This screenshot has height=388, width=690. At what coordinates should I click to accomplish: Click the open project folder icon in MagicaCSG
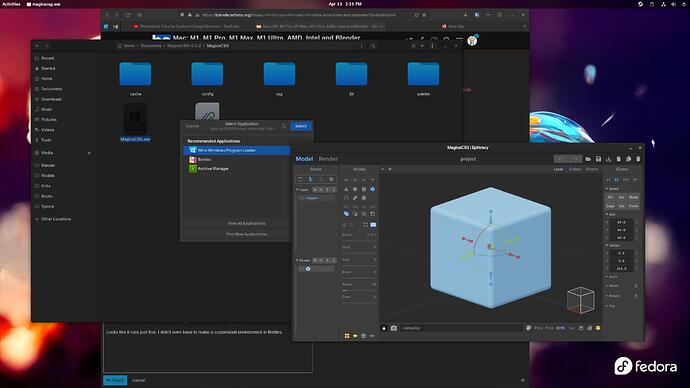588,159
